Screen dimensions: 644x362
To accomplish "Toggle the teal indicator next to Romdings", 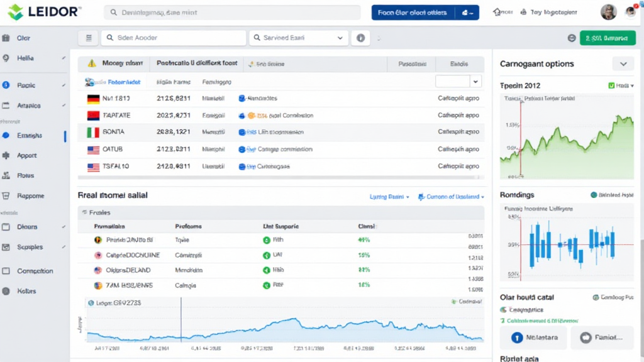I will pos(594,195).
